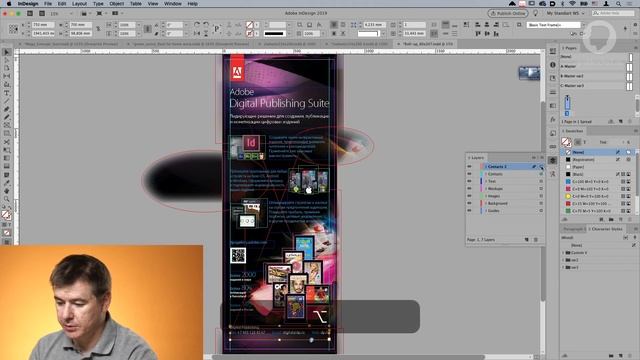Open the workspace dropdown My Standart WS
The width and height of the screenshot is (640, 360).
click(x=565, y=13)
